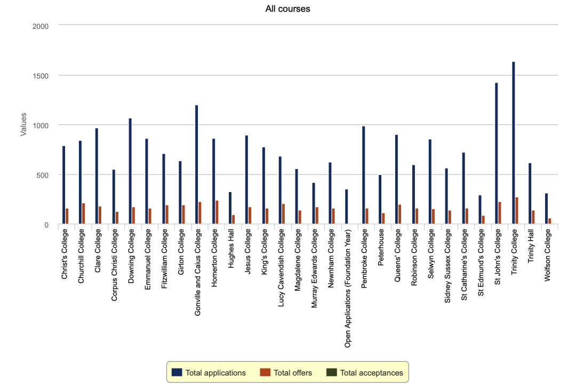Viewport: 576px width, 392px height.
Task: Click the 'All courses' chart title
Action: click(287, 9)
